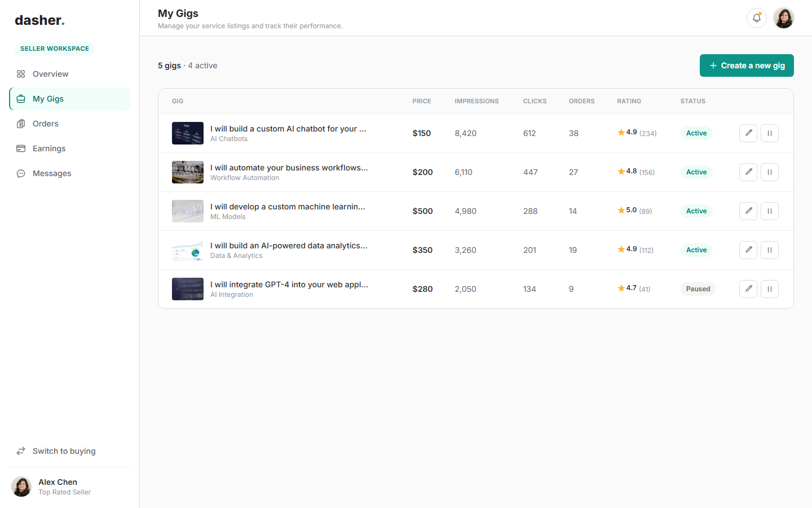812x508 pixels.
Task: Open the profile avatar menu in header
Action: click(784, 18)
